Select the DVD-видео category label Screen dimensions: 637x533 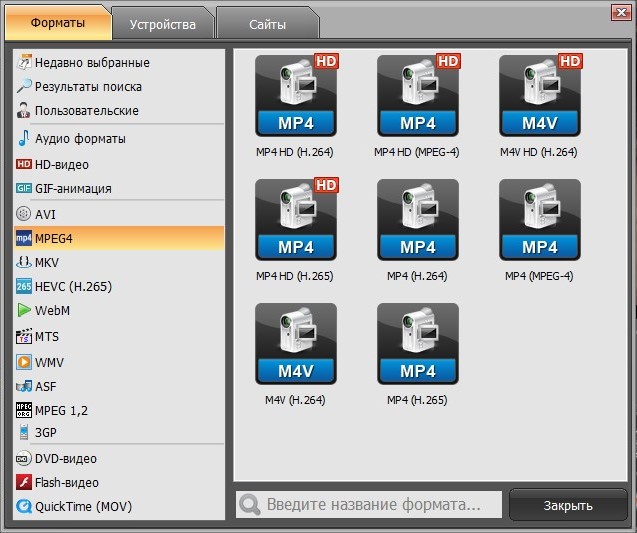[x=66, y=459]
